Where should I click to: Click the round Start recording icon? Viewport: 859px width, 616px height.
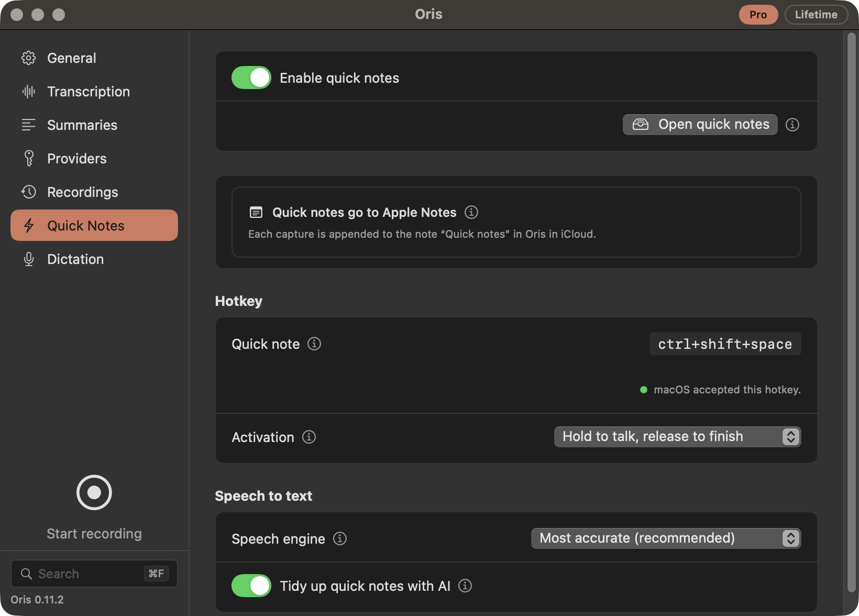click(94, 492)
